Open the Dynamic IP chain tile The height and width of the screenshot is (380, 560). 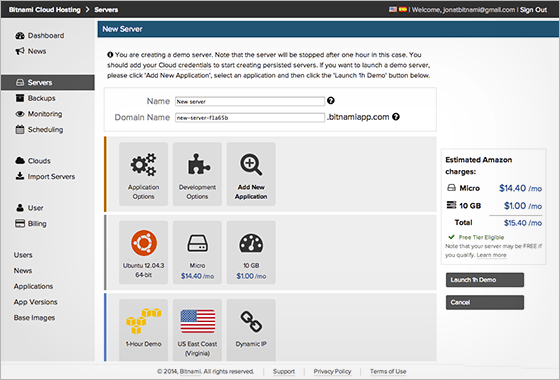(x=251, y=330)
